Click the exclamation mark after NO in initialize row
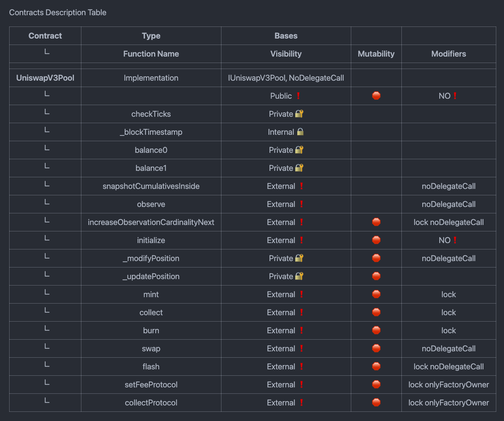504x421 pixels. pos(455,240)
